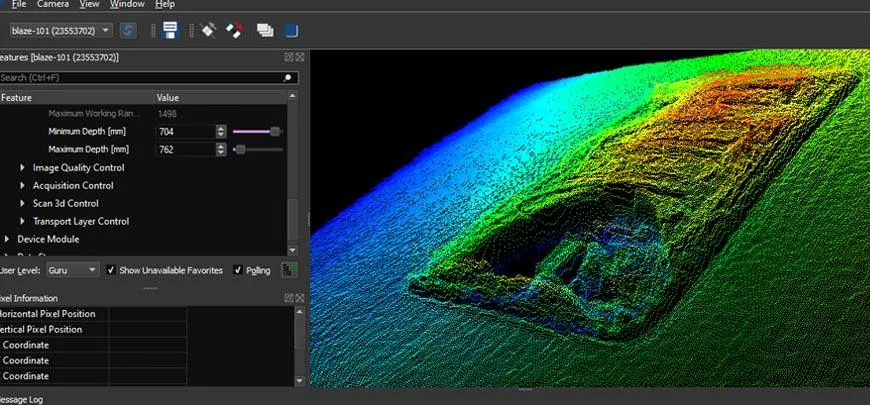Float the Features panel using its undock icon
The height and width of the screenshot is (405, 870).
coord(289,57)
